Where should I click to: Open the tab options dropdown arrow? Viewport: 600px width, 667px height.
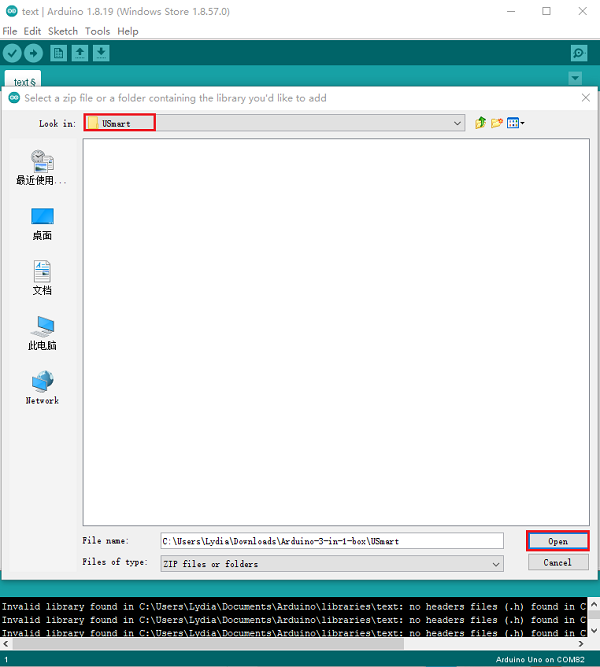tap(575, 78)
